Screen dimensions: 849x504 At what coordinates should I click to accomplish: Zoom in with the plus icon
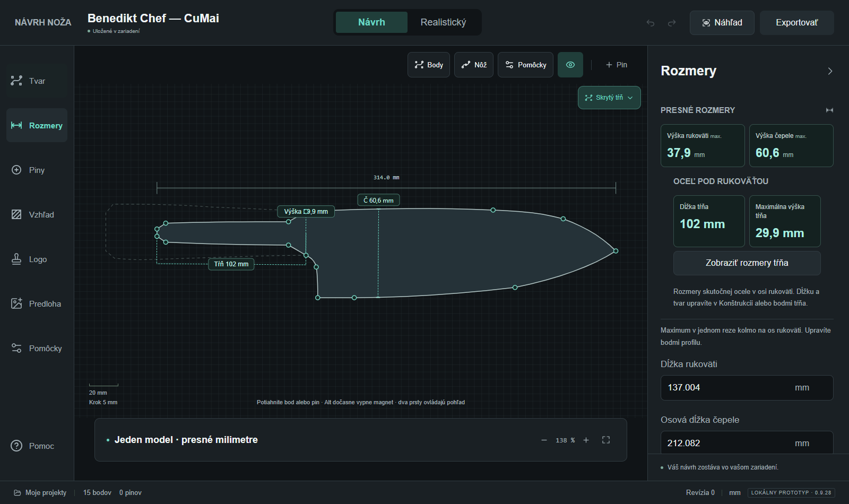[586, 440]
